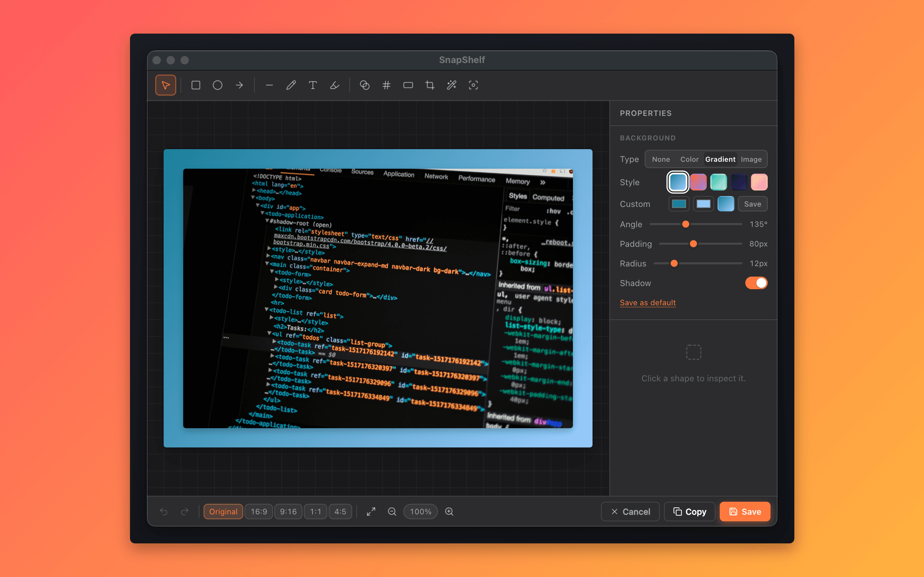This screenshot has width=924, height=577.
Task: Click the screenshot image on canvas
Action: click(378, 298)
